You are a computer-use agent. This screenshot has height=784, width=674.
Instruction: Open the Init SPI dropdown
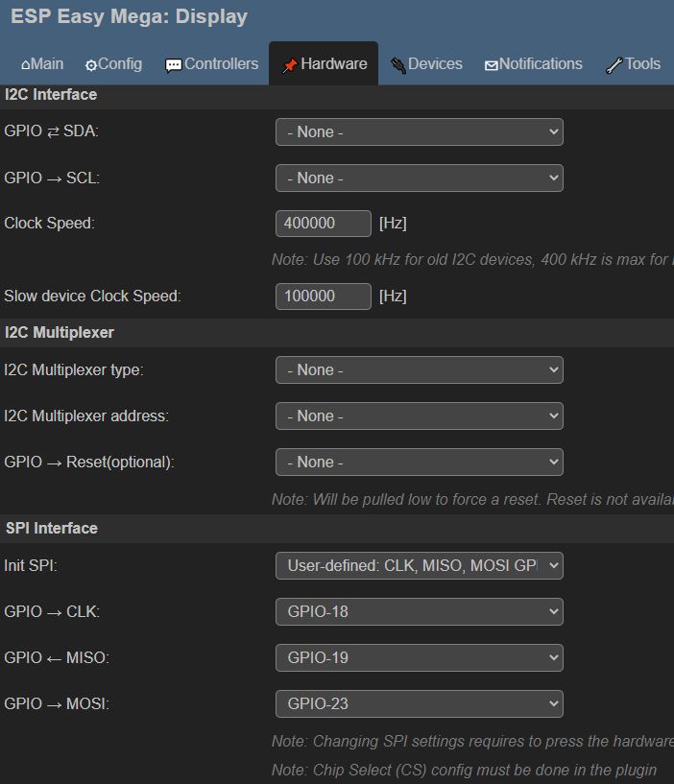click(420, 565)
